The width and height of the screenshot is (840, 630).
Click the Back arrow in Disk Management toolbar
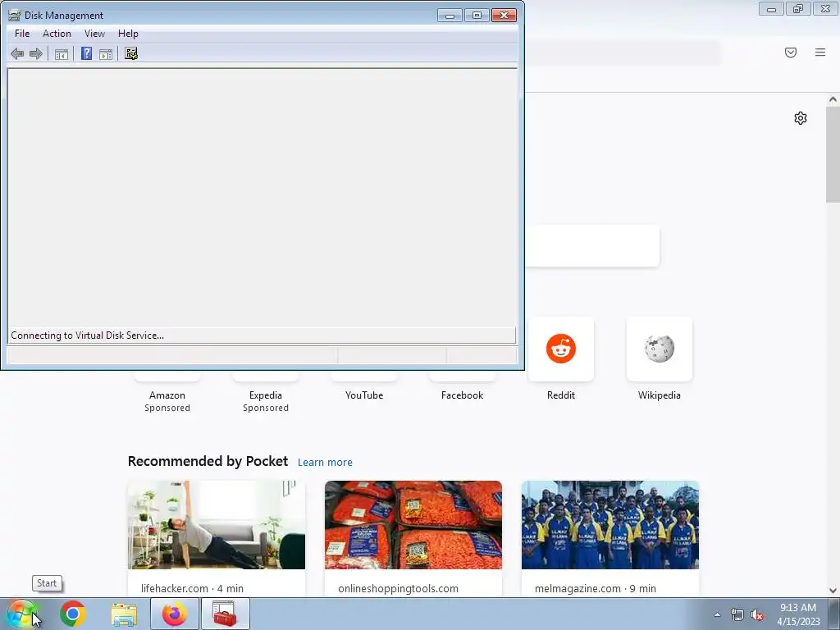pyautogui.click(x=17, y=53)
